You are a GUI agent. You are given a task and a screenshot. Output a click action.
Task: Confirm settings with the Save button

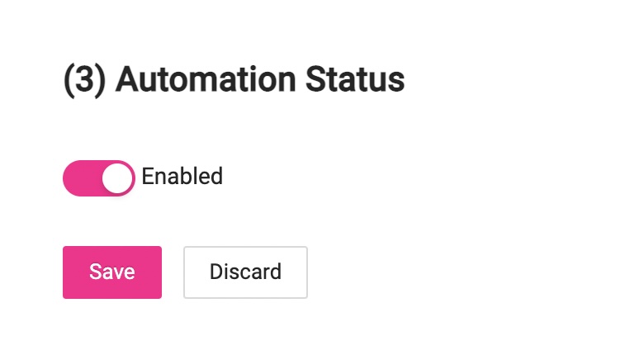[x=112, y=272]
